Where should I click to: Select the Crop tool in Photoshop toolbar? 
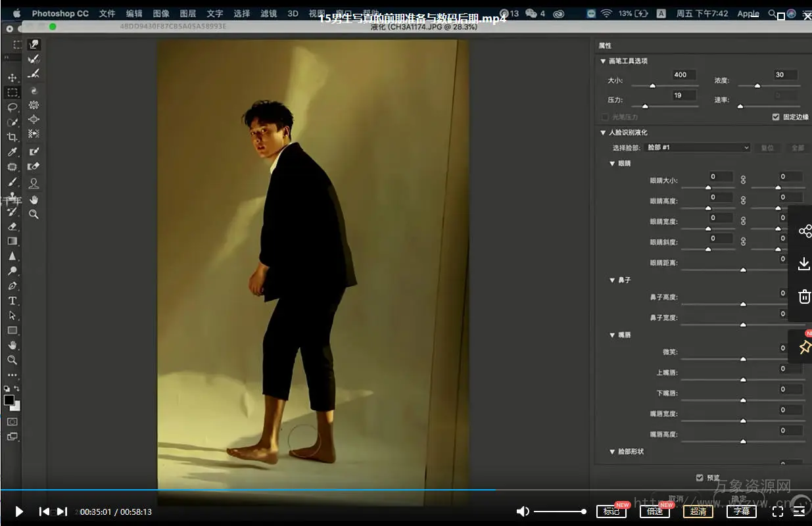click(x=12, y=137)
